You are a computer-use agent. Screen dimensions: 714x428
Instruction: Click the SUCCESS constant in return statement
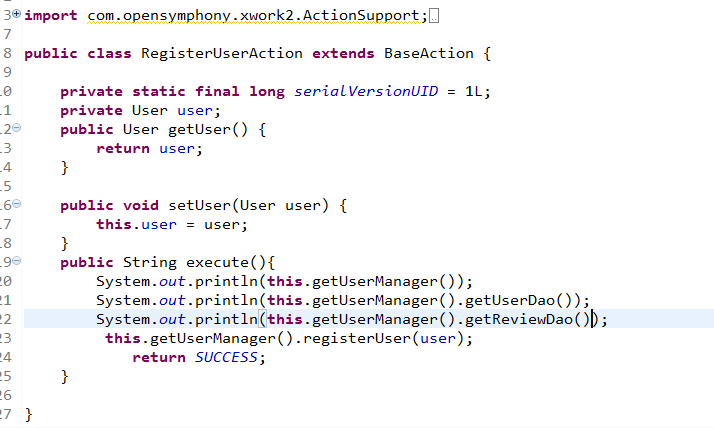pos(226,357)
